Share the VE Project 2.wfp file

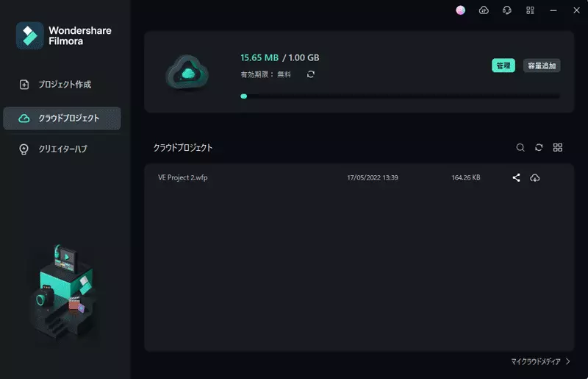(516, 178)
